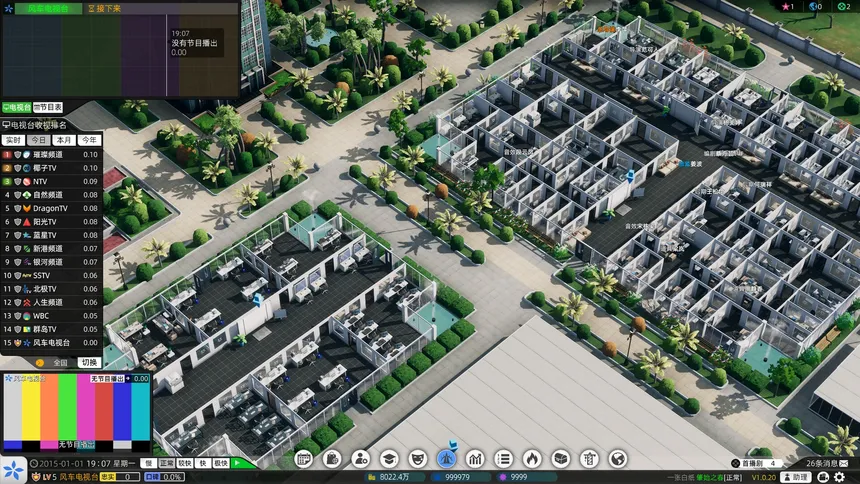This screenshot has height=484, width=860.
Task: Click the green play button
Action: [238, 464]
